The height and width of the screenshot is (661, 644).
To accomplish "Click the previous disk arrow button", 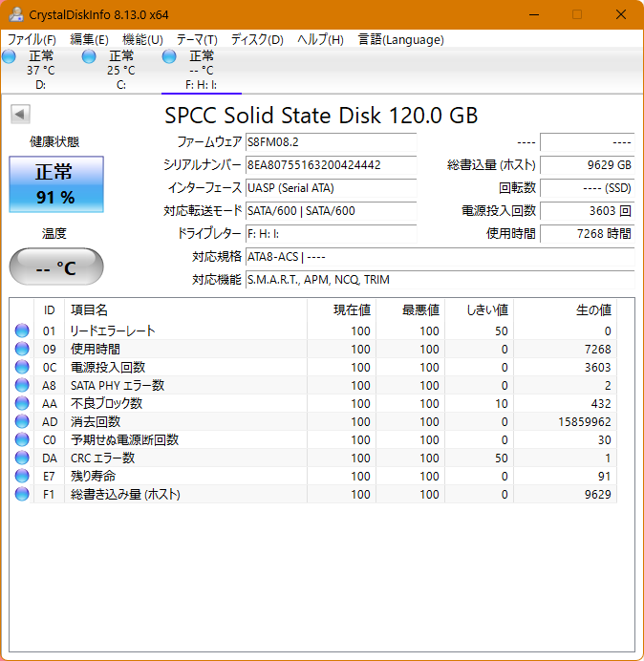I will pyautogui.click(x=20, y=114).
